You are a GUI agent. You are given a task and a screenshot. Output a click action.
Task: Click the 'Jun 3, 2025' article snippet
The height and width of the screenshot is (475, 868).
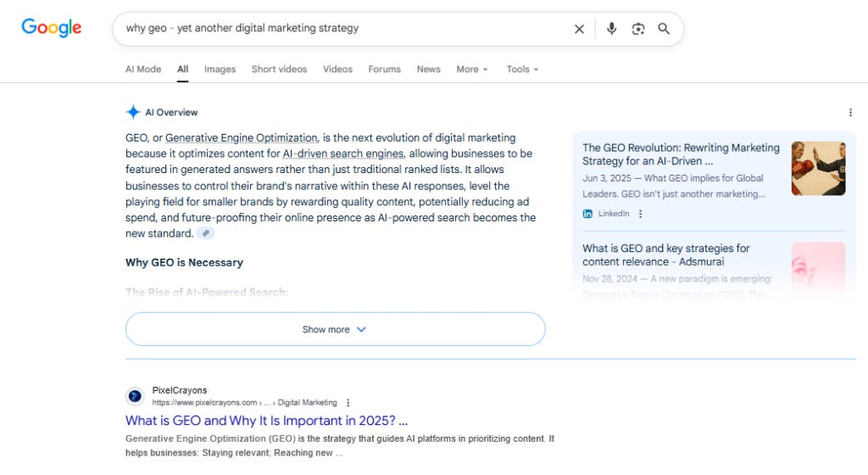[x=674, y=186]
